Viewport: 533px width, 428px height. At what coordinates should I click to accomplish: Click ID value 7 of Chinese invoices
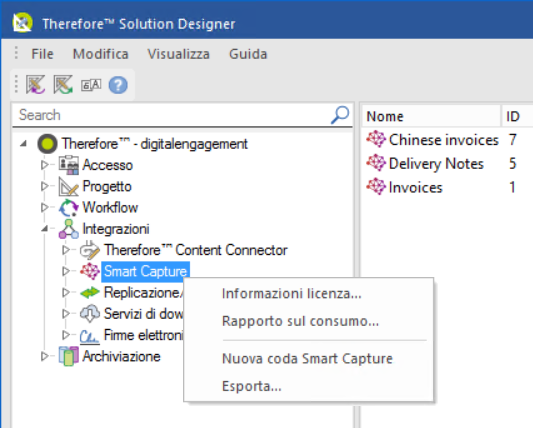(513, 140)
